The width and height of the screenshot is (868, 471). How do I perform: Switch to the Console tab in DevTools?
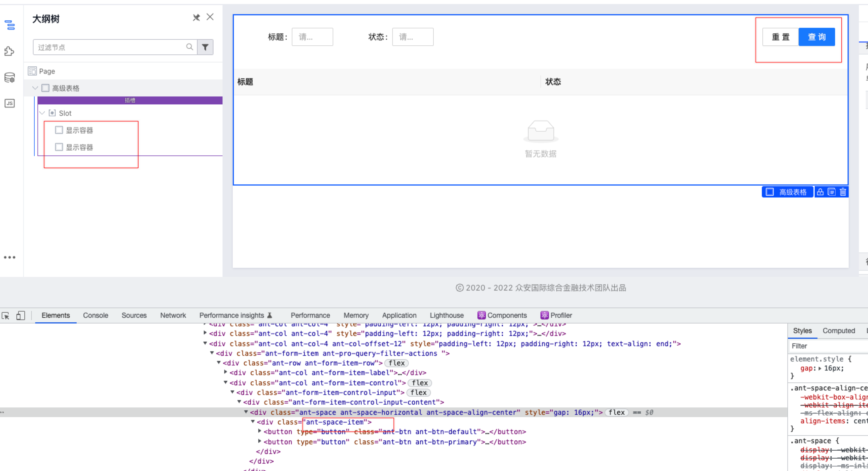pyautogui.click(x=95, y=315)
